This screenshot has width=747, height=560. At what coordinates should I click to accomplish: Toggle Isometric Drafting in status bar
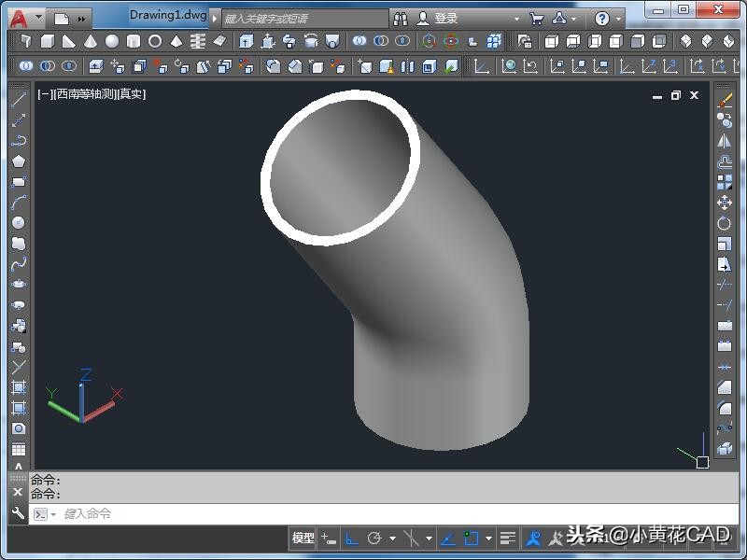pos(411,539)
